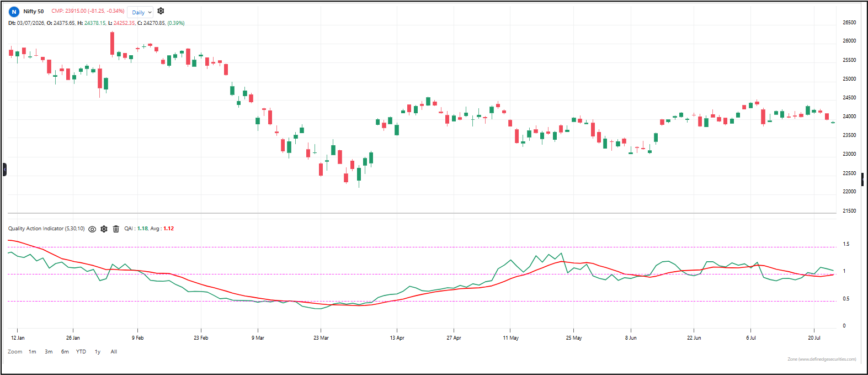Click the 11 May date axis label
Image resolution: width=868 pixels, height=375 pixels.
(511, 338)
